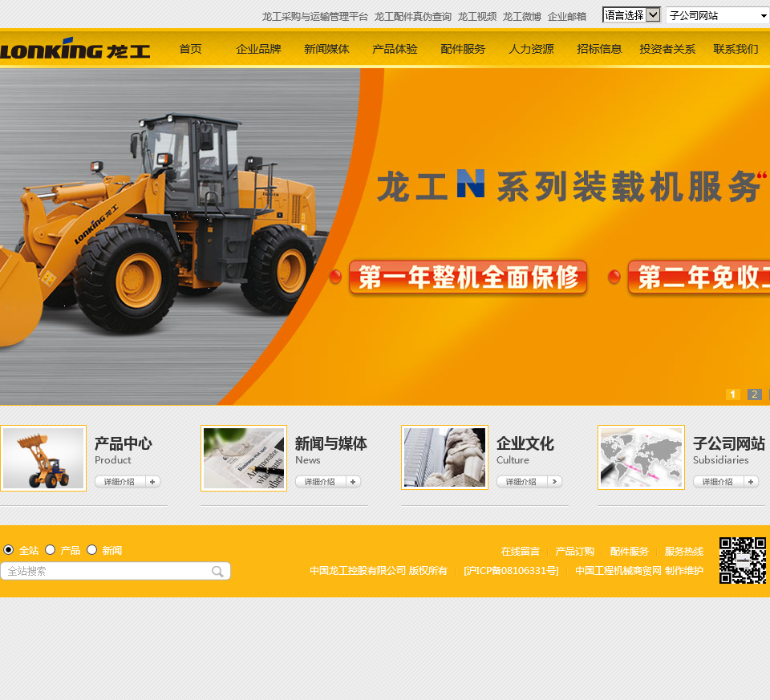Viewport: 770px width, 700px height.
Task: Click the Lonking 龙工 logo
Action: tap(75, 49)
